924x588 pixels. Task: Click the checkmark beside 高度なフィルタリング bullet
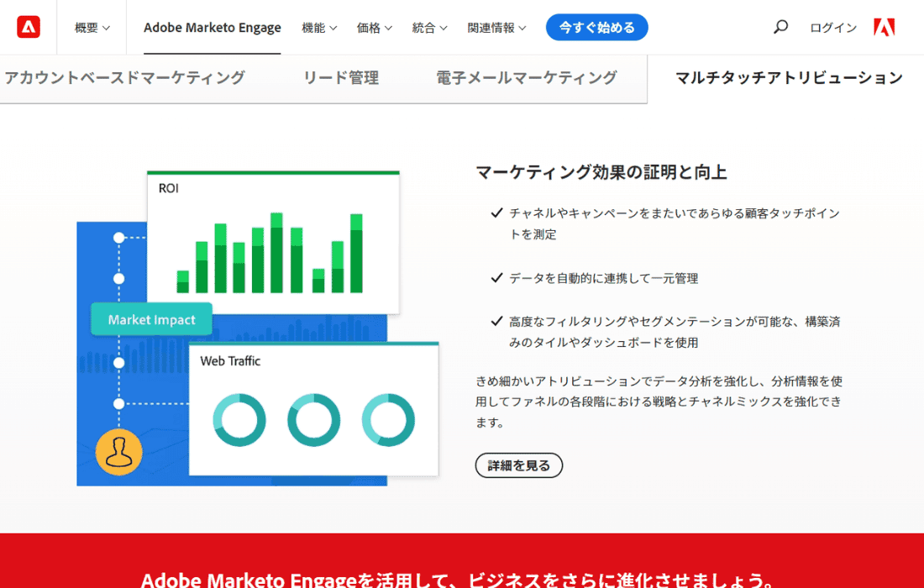[496, 321]
